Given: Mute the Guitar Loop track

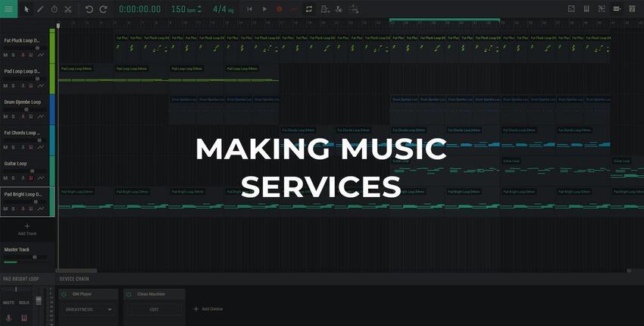Looking at the screenshot, I should click(5, 178).
